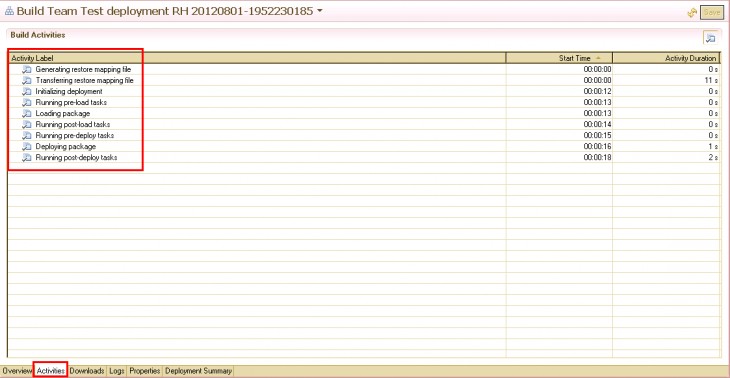Sort by Start Time column header
This screenshot has width=730, height=378.
[x=559, y=58]
